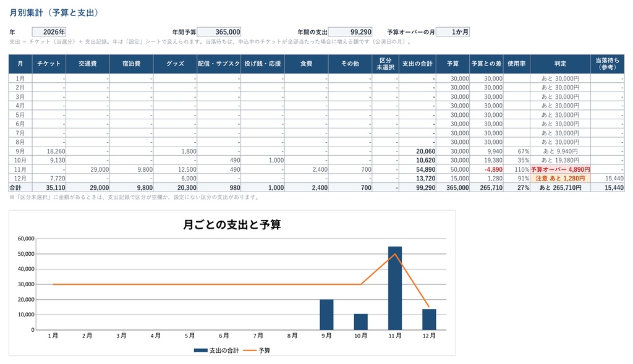
Task: Click the 区分未選択 column header
Action: 386,64
